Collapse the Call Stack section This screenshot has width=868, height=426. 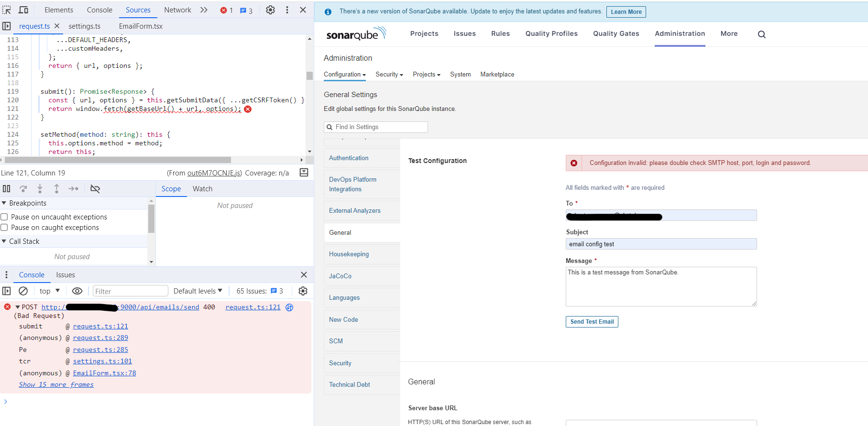[x=4, y=241]
